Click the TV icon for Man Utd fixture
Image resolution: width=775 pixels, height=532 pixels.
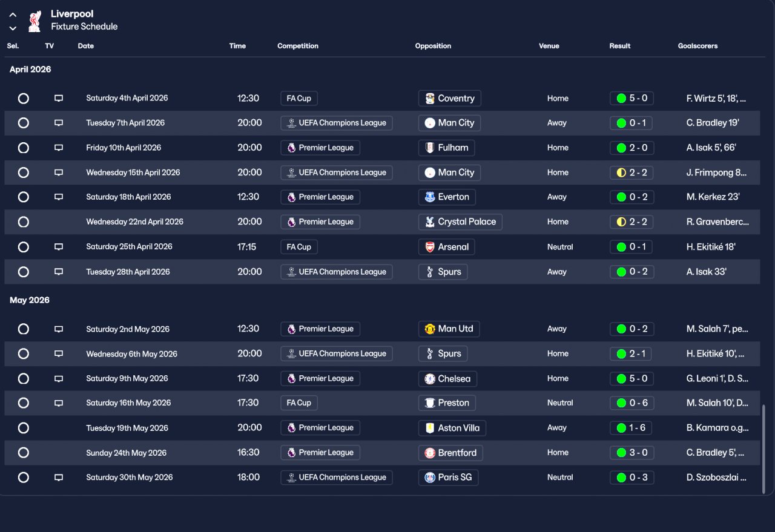click(59, 329)
